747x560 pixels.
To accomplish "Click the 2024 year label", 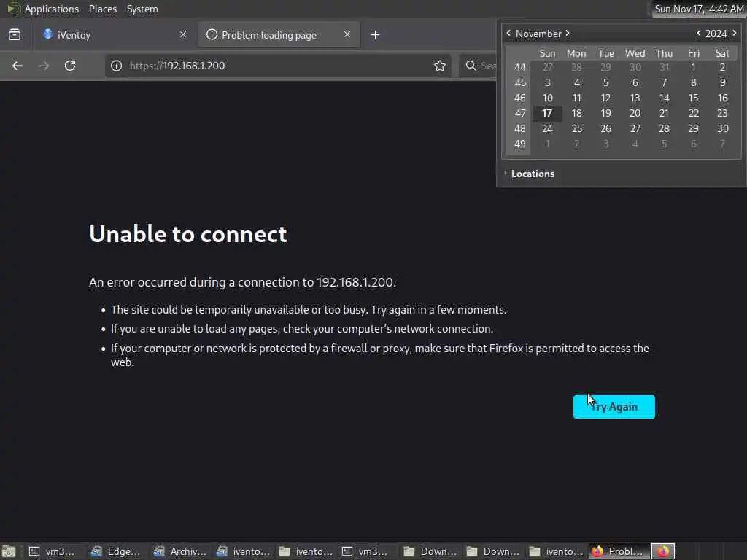I will 716,34.
